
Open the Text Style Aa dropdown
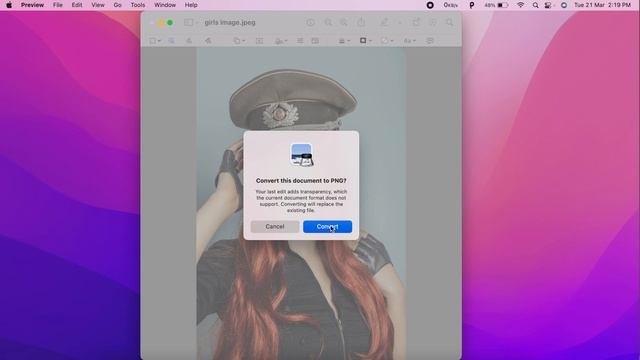click(x=409, y=41)
